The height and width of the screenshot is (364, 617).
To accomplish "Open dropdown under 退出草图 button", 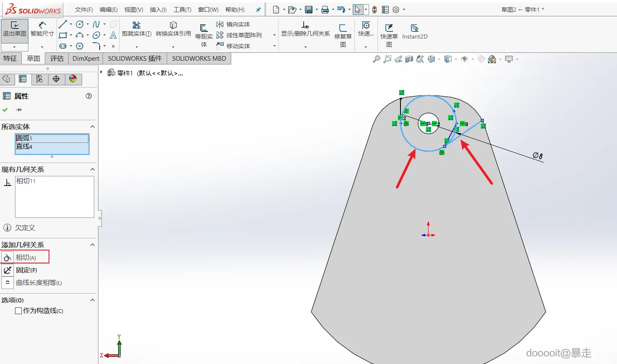I will (x=15, y=47).
